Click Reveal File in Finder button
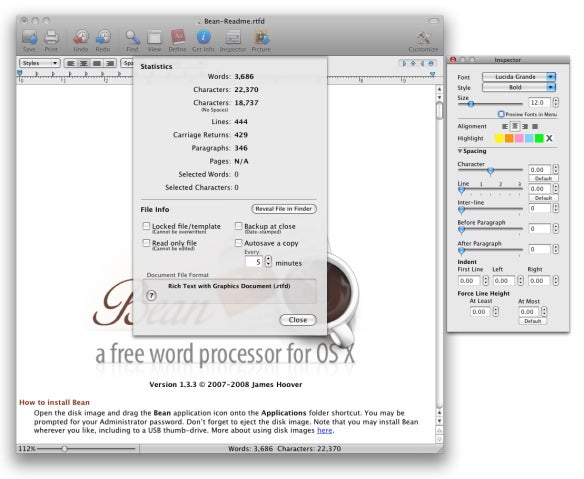 (x=284, y=209)
